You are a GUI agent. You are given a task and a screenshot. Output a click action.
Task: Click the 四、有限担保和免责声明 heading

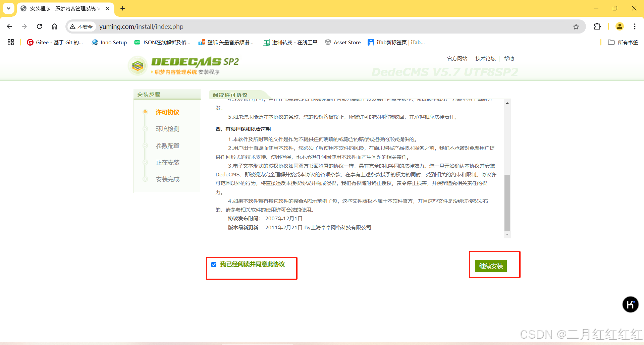243,129
